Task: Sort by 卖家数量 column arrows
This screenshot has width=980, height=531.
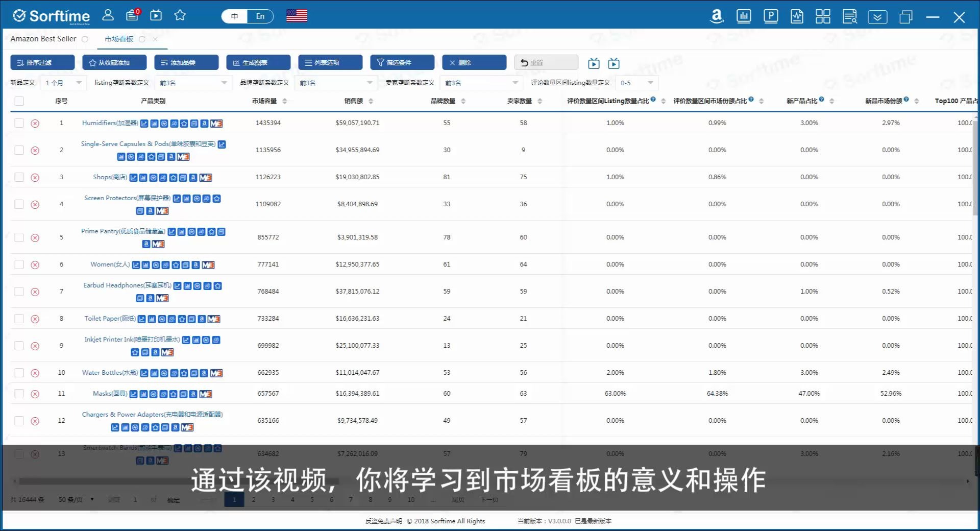Action: tap(540, 101)
